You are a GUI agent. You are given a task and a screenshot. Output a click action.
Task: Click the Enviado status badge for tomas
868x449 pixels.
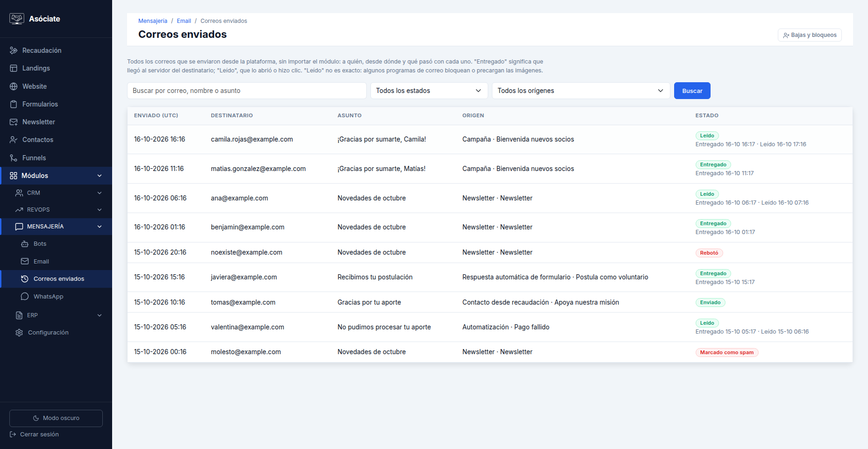[x=710, y=302]
